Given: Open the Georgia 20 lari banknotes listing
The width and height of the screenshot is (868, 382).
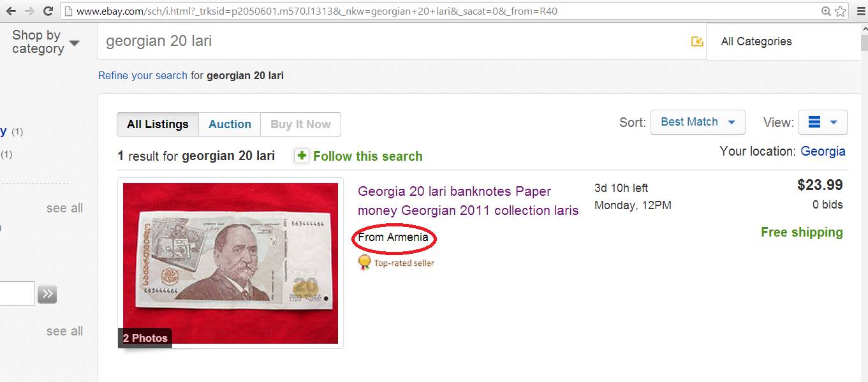Looking at the screenshot, I should coord(468,201).
